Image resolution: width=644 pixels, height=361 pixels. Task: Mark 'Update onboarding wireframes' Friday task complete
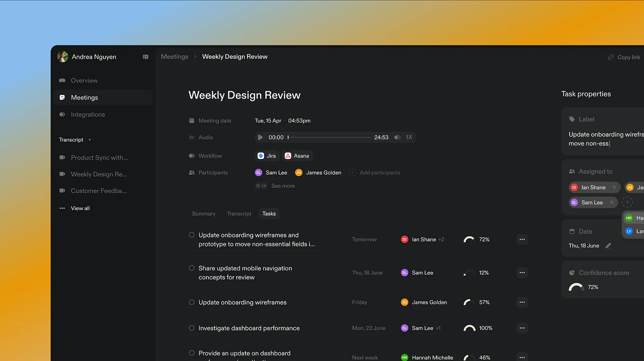(x=192, y=302)
